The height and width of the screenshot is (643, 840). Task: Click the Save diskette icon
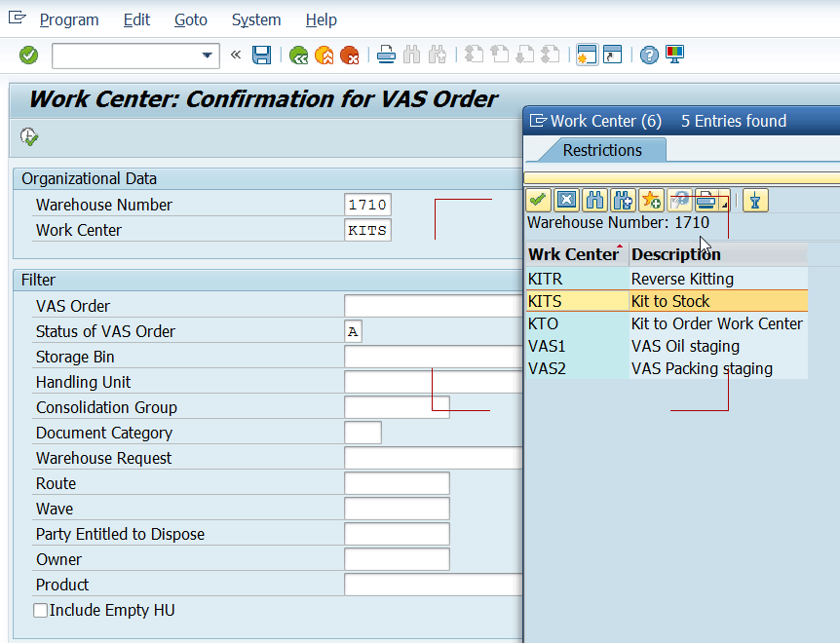261,56
